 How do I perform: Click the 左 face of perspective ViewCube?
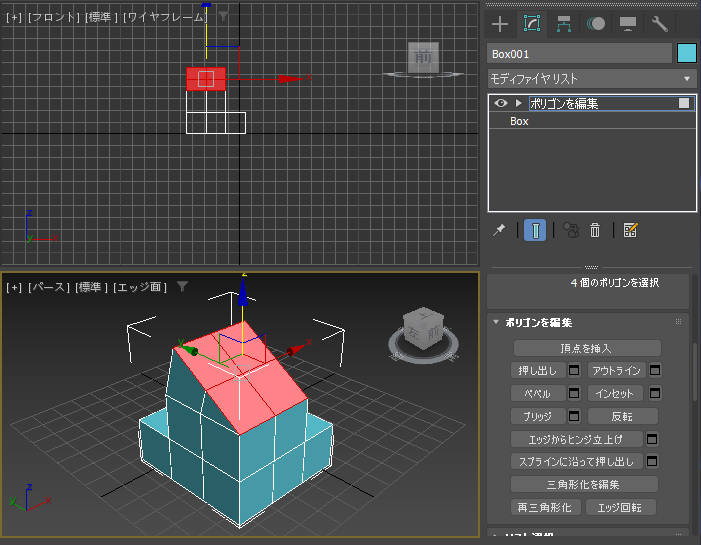tap(414, 333)
